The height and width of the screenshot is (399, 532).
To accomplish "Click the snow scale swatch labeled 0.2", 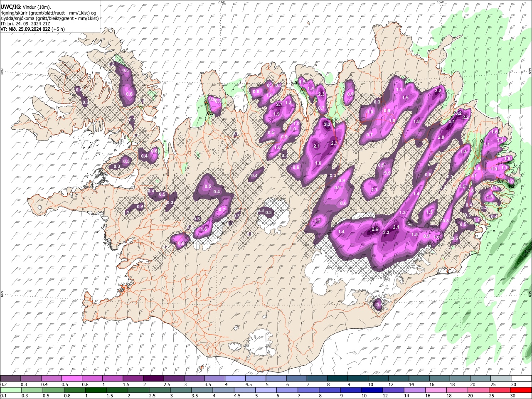I will [x=10, y=378].
